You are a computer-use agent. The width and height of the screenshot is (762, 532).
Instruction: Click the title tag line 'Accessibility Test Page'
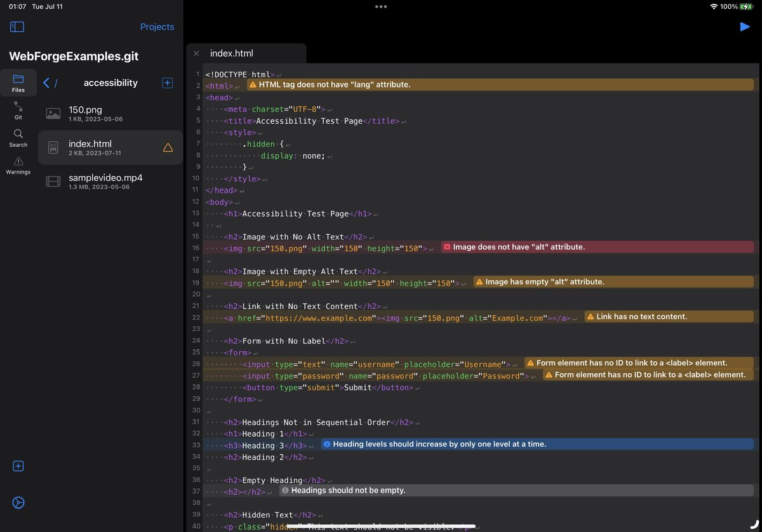311,121
